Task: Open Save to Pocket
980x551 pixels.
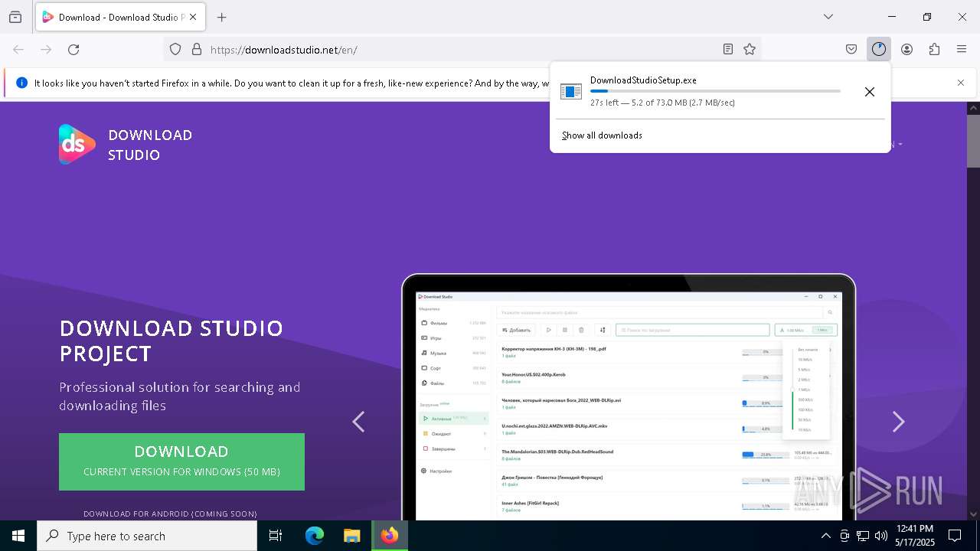Action: coord(851,49)
